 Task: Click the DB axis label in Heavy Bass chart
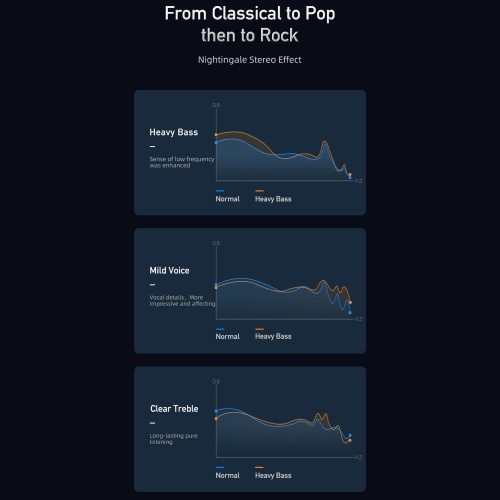[x=216, y=105]
